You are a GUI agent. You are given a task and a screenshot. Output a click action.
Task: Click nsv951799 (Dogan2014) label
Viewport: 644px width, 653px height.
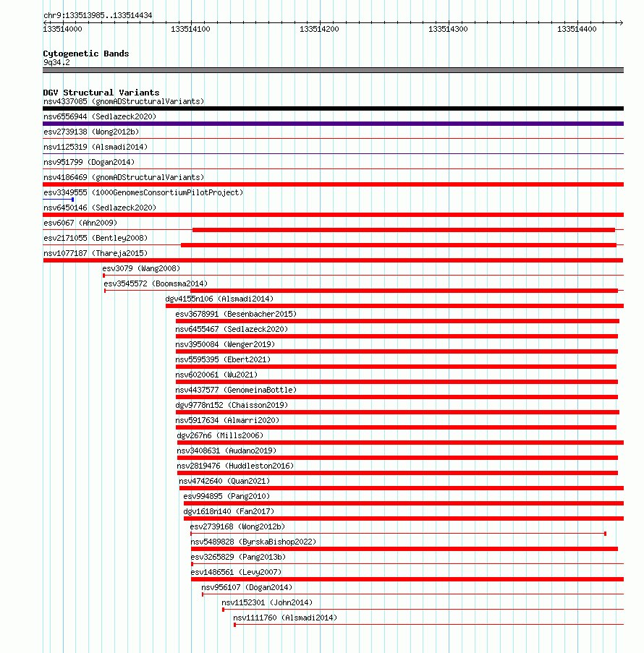pyautogui.click(x=89, y=163)
